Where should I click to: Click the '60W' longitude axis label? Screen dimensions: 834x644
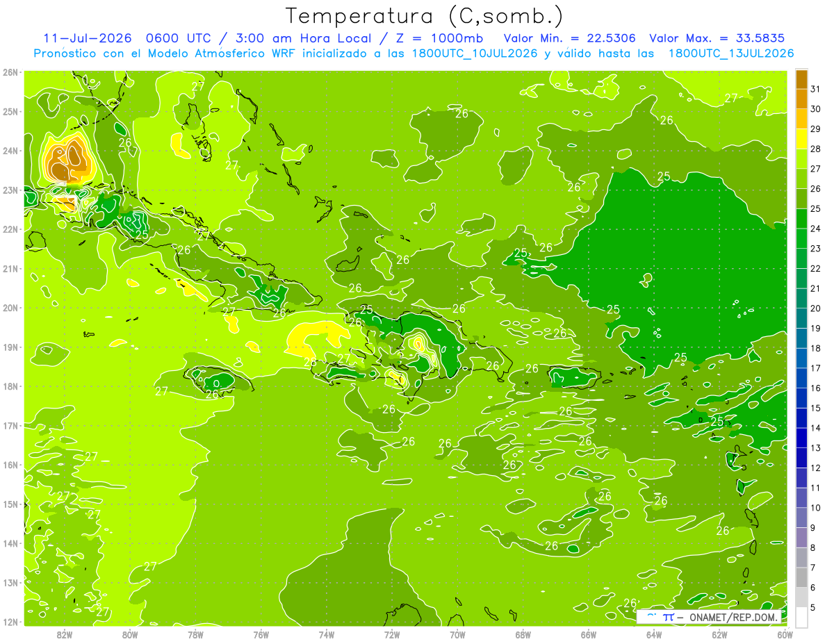click(785, 634)
